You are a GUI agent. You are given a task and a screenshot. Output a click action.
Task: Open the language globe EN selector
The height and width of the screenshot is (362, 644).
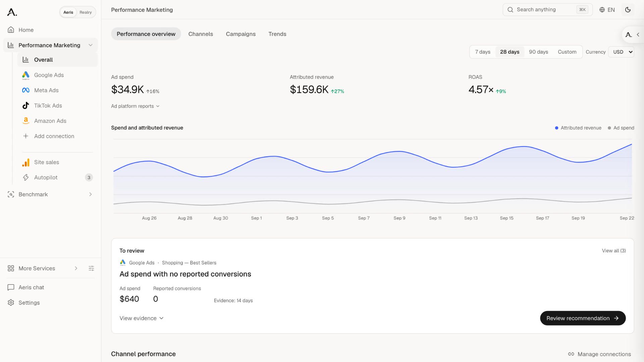click(x=607, y=10)
